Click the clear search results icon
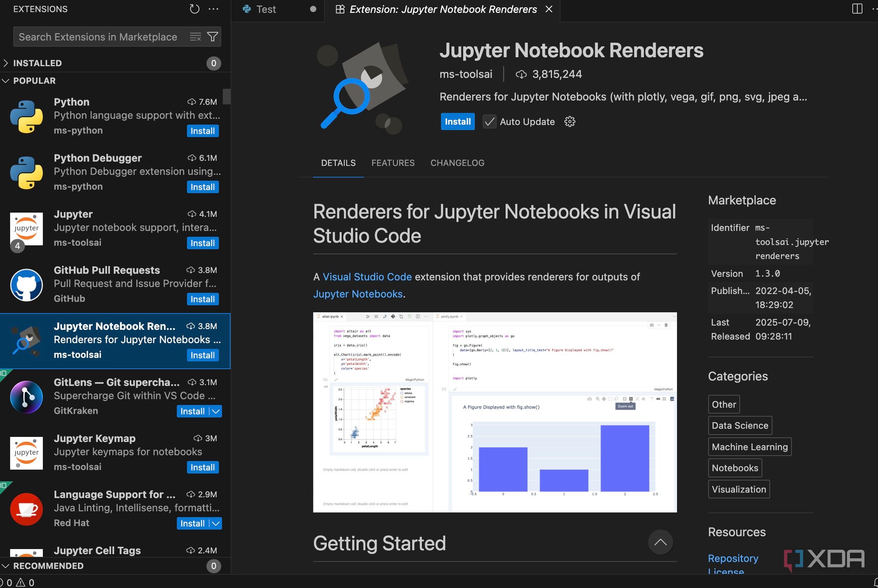This screenshot has width=878, height=588. [195, 37]
